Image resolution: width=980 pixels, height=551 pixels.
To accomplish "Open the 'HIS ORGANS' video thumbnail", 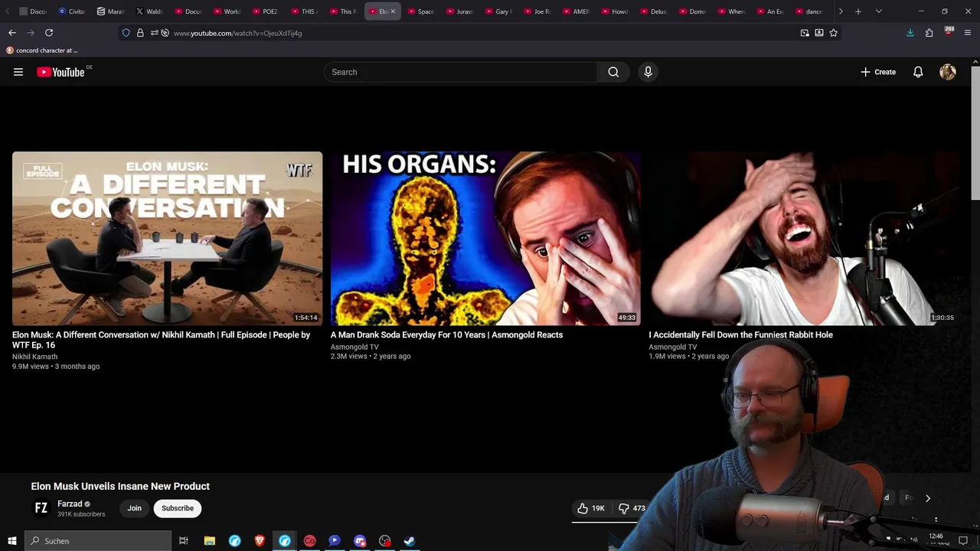I will coord(485,238).
